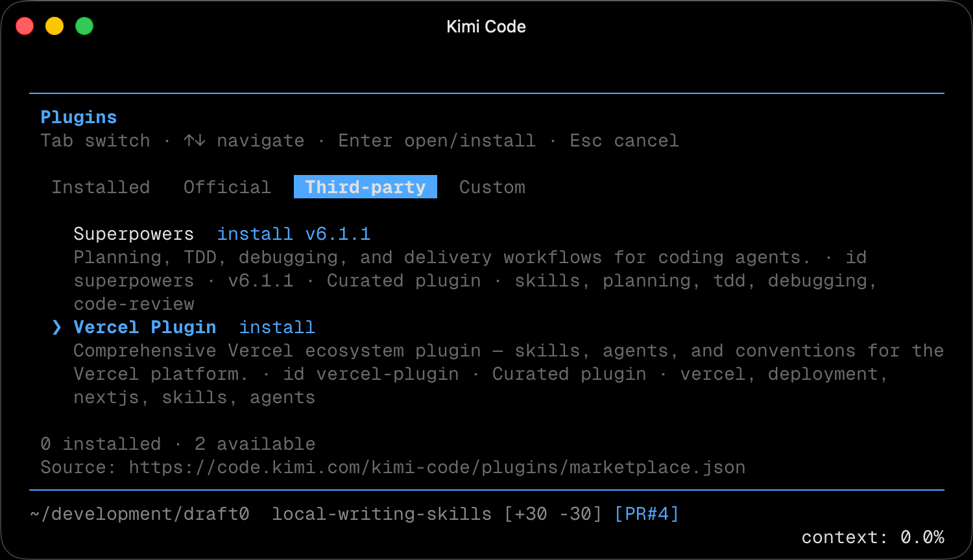Click install next to Vercel Plugin
Viewport: 973px width, 560px height.
pos(277,327)
